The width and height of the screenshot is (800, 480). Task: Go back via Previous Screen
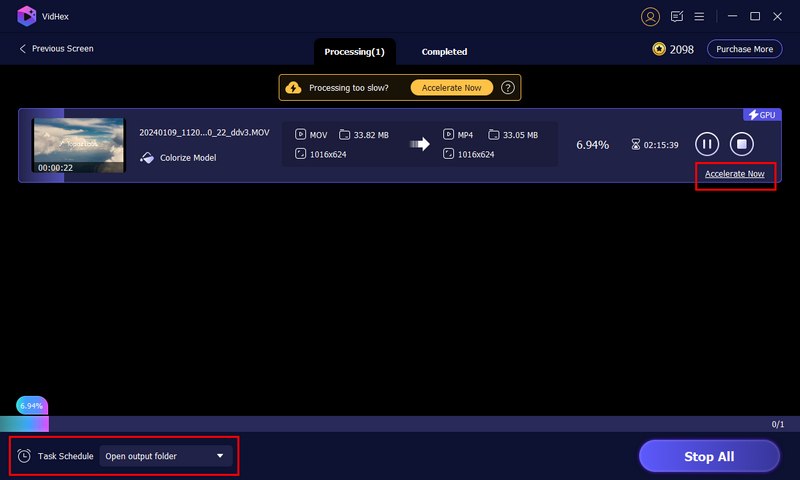click(56, 49)
